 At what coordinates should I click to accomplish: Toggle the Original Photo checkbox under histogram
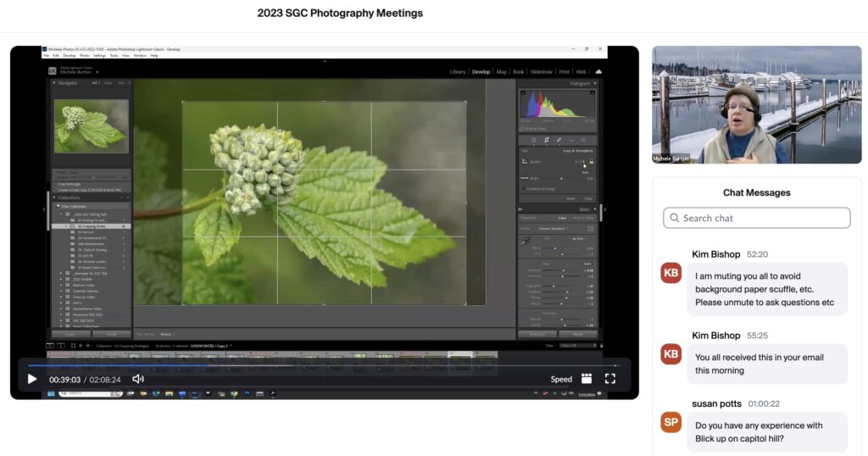522,128
